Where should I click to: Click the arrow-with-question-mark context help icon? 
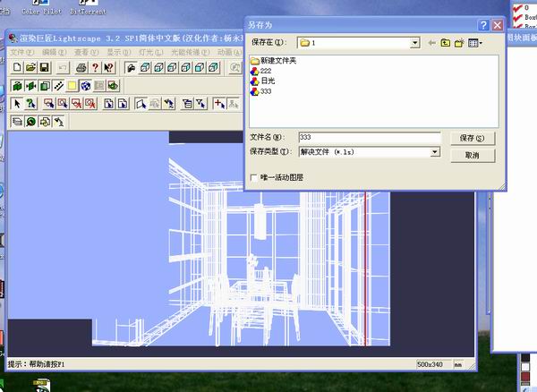coord(108,67)
